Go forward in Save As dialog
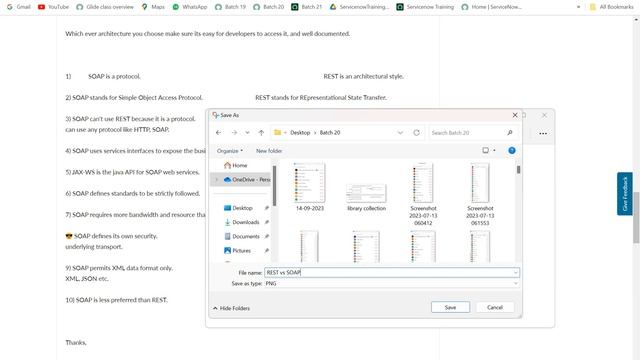Image resolution: width=640 pixels, height=360 pixels. (x=234, y=133)
